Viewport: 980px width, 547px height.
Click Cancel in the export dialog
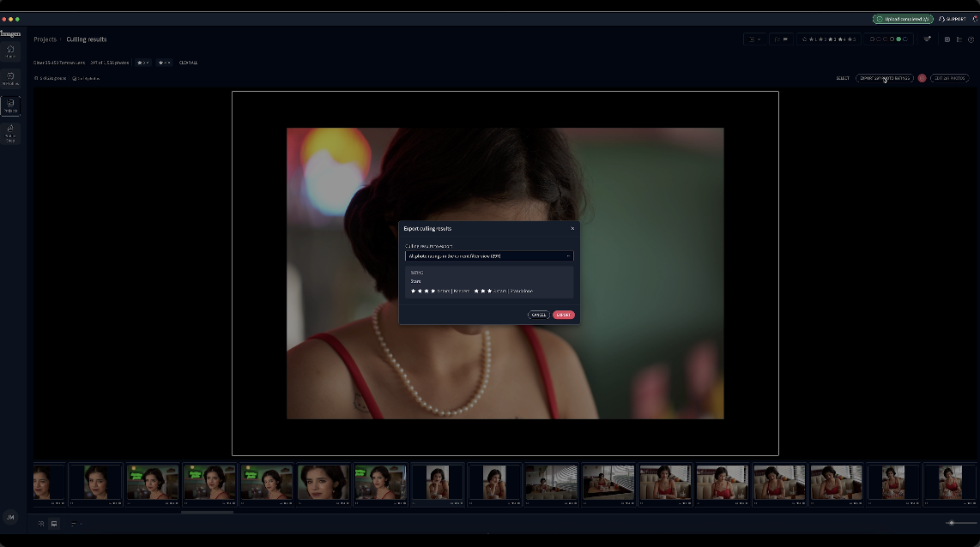click(x=538, y=315)
